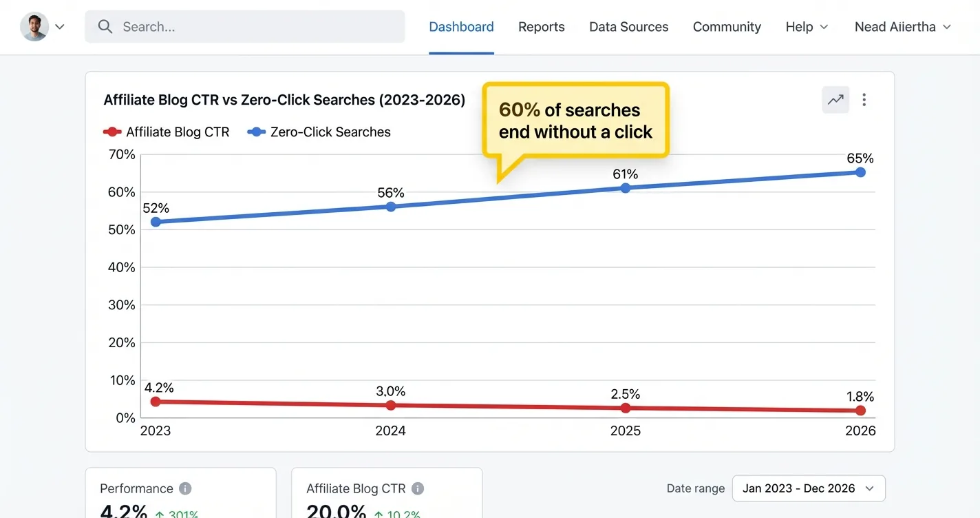Click the 65% data point on blue line
This screenshot has width=980, height=518.
pos(860,172)
